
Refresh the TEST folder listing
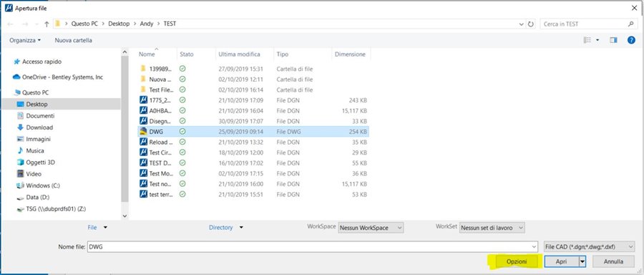coord(531,24)
